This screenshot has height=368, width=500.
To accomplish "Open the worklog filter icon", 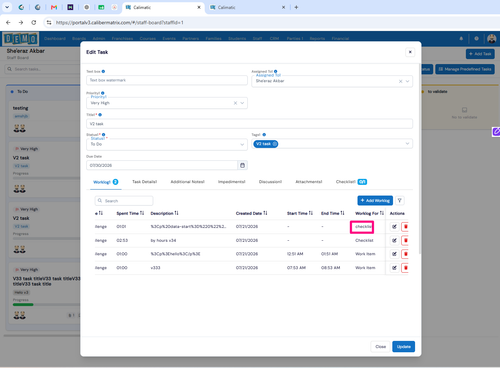I will click(x=400, y=200).
